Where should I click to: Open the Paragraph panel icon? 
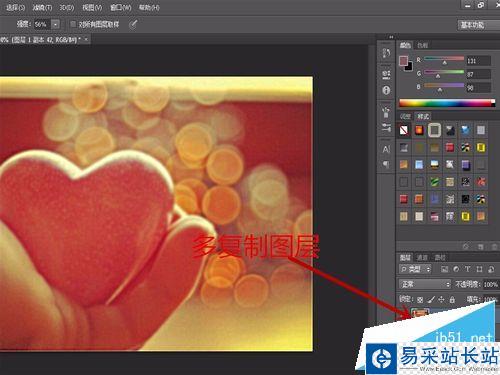coord(386,164)
